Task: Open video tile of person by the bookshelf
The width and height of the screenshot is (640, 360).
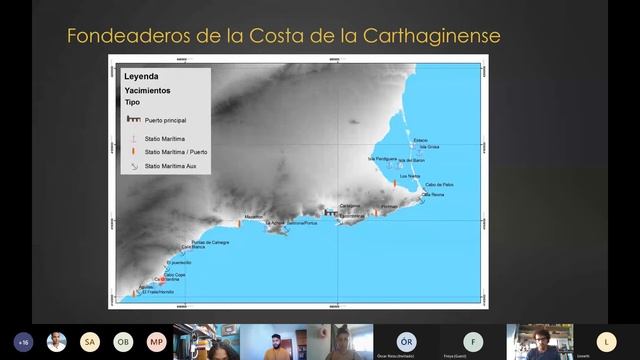Action: coord(207,342)
